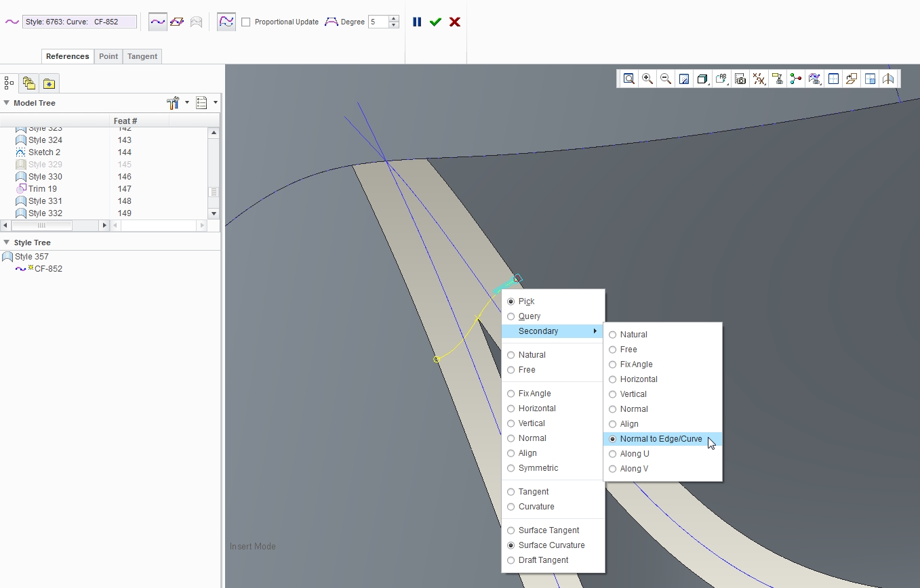Click the Repaint icon
The image size is (920, 588).
(x=684, y=79)
